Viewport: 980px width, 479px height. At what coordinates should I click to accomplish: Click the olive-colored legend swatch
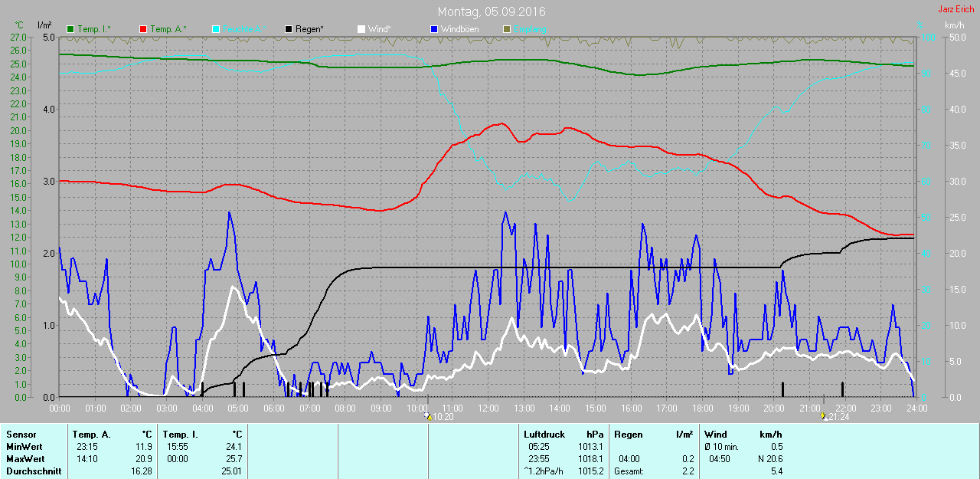point(506,29)
